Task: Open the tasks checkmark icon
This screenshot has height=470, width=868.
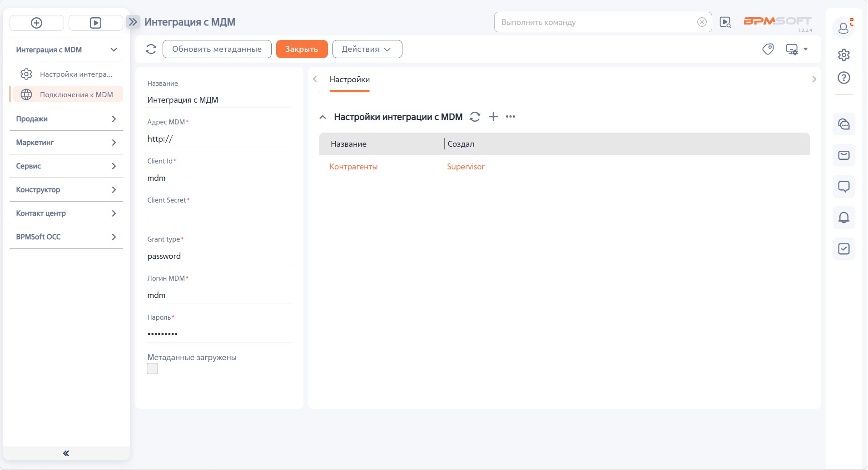Action: [844, 249]
